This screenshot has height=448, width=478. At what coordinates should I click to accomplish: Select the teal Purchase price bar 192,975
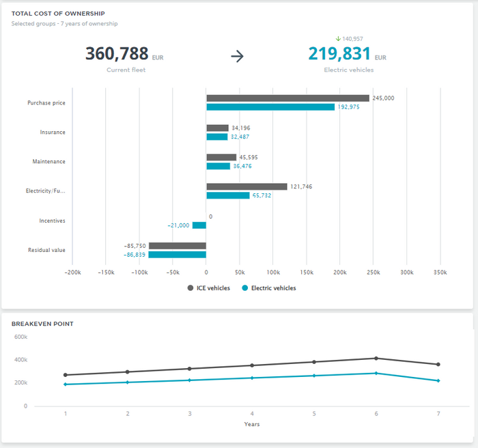click(x=270, y=107)
